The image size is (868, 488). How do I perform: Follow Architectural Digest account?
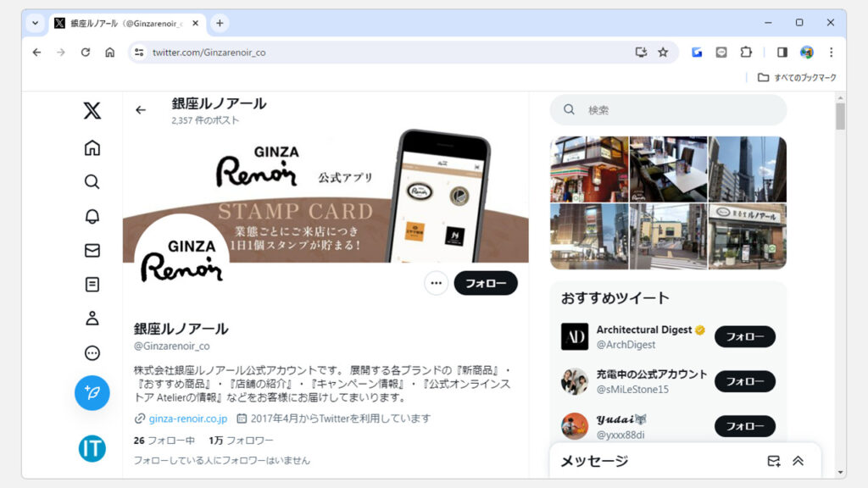[x=744, y=336]
